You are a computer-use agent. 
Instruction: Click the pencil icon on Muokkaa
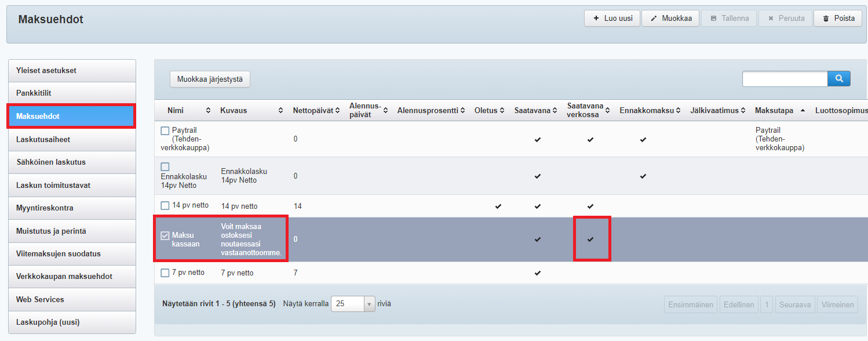click(x=654, y=19)
